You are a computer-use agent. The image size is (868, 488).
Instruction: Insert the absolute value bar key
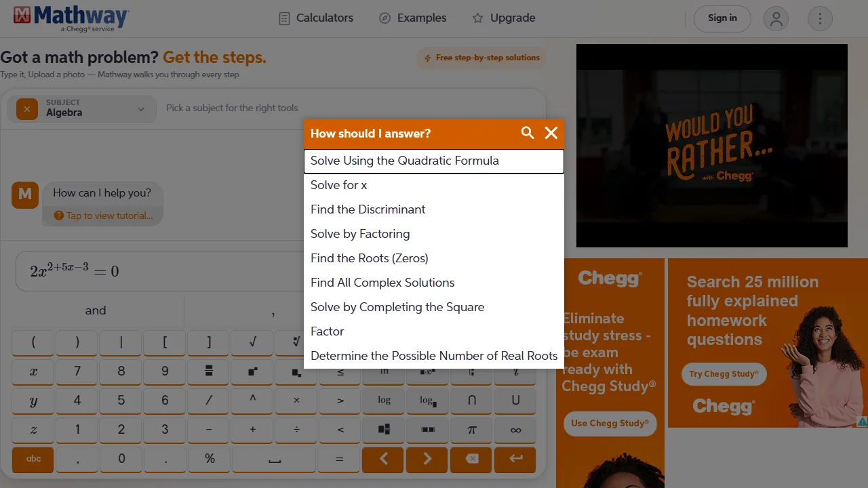(x=121, y=342)
